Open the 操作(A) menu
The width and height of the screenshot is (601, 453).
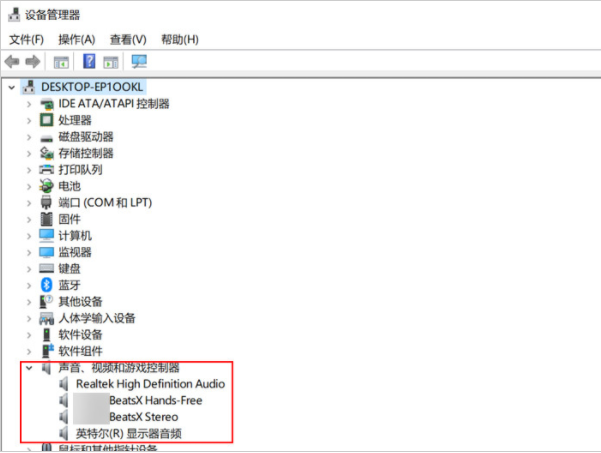[76, 39]
